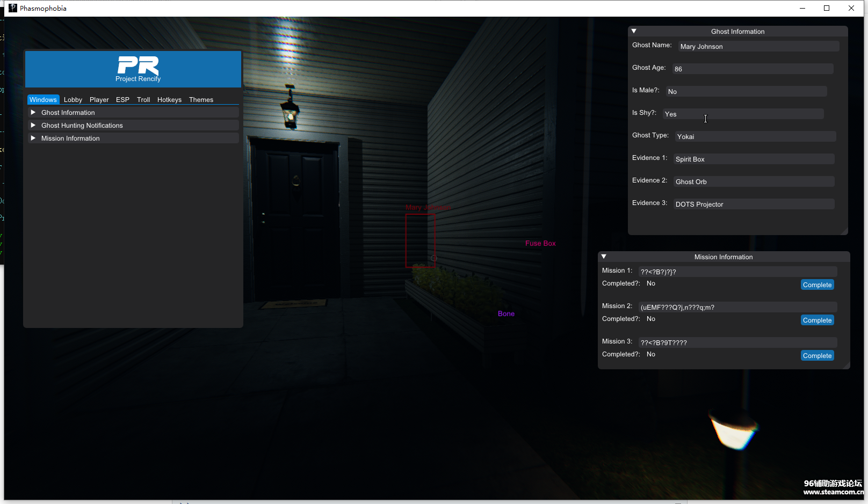Click the Phasmophobia window title icon
The width and height of the screenshot is (868, 504).
click(x=12, y=8)
